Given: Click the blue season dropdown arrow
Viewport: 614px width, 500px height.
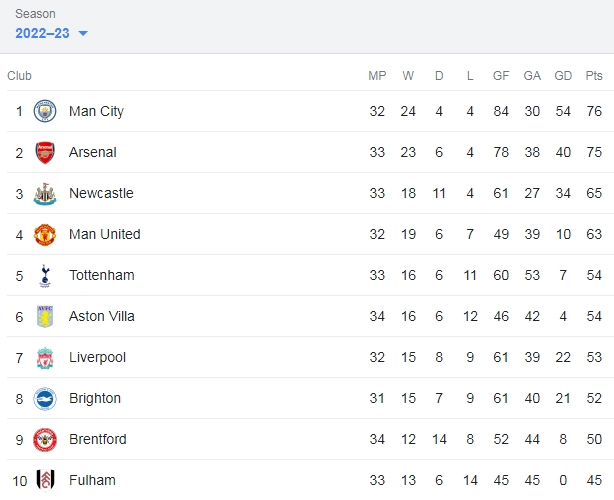Looking at the screenshot, I should 83,34.
